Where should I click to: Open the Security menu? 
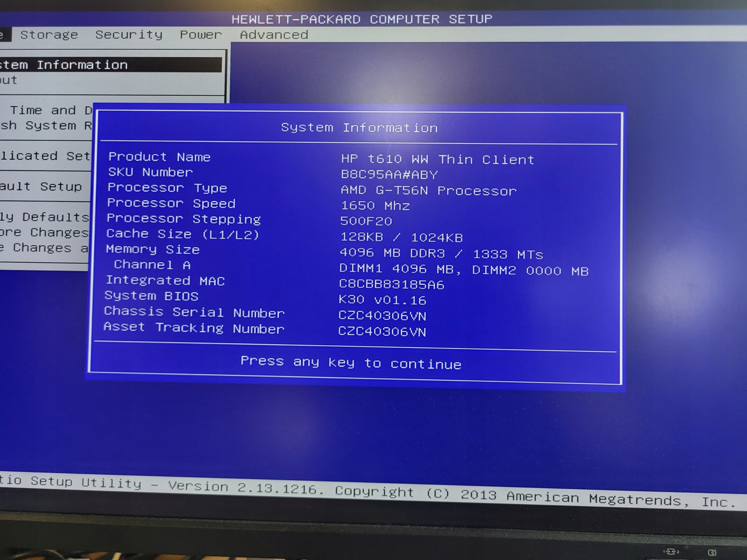(129, 35)
